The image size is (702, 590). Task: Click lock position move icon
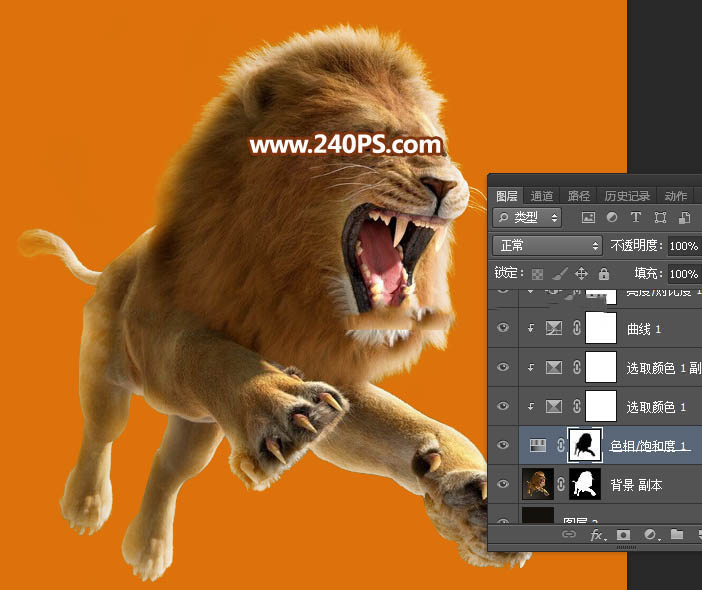tap(582, 273)
